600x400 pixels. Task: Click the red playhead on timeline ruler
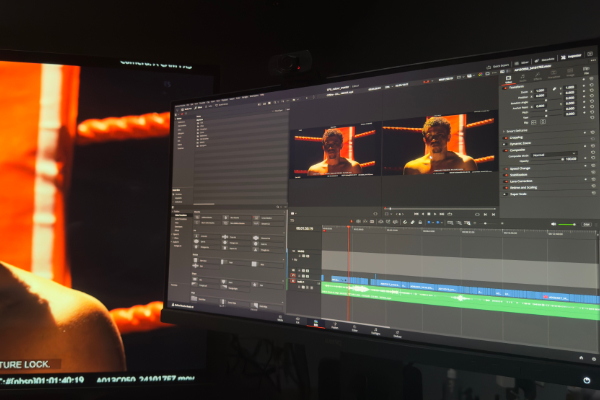click(348, 227)
